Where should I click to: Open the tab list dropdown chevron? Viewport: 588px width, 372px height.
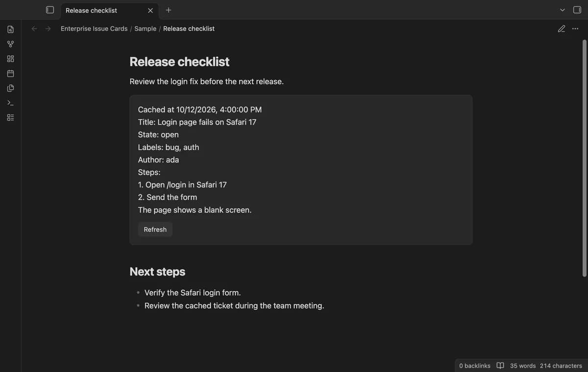[563, 10]
